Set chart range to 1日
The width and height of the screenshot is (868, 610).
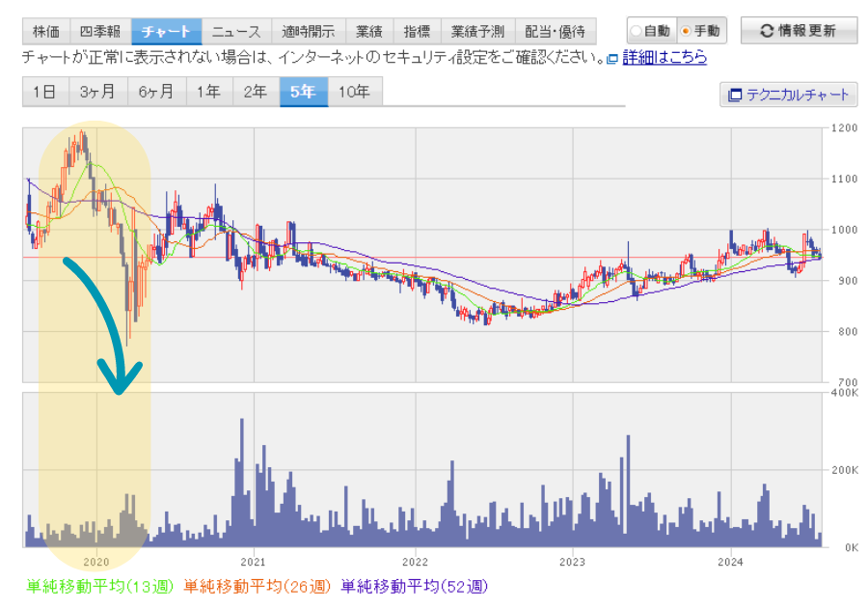click(44, 92)
